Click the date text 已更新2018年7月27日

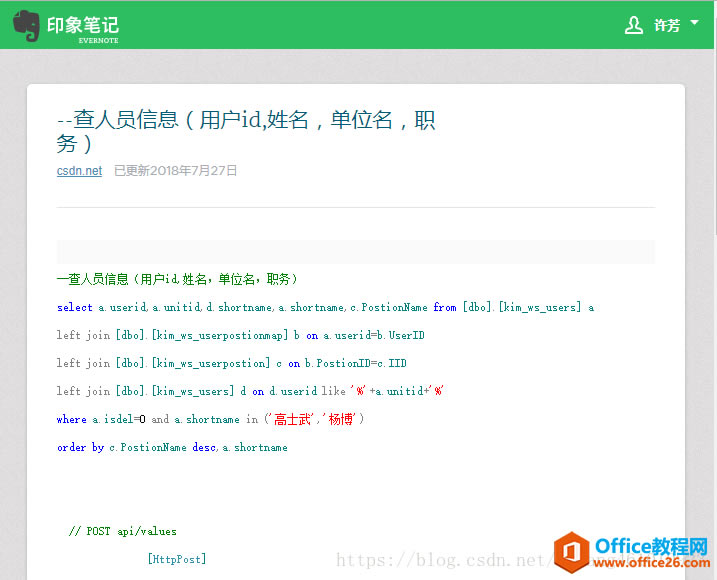tap(176, 171)
